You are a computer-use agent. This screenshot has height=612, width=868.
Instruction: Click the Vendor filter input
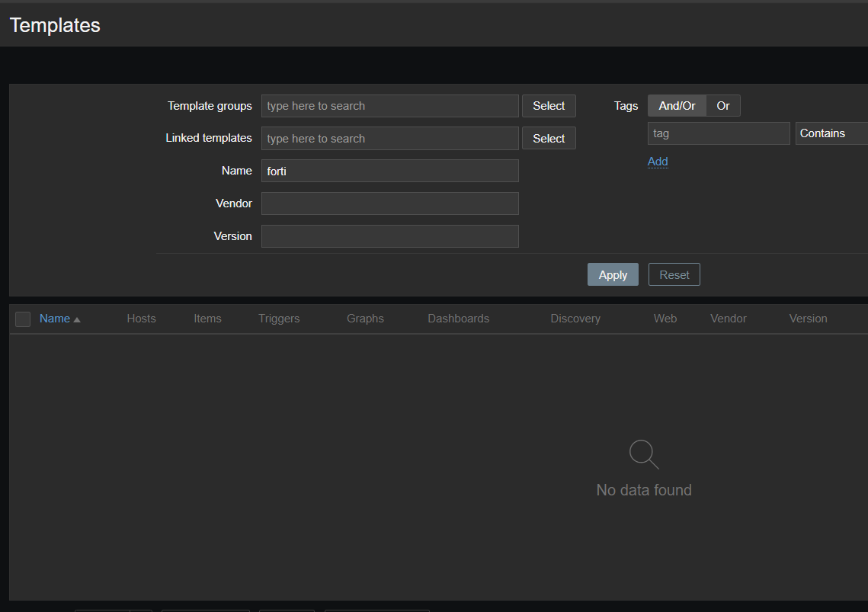click(389, 203)
